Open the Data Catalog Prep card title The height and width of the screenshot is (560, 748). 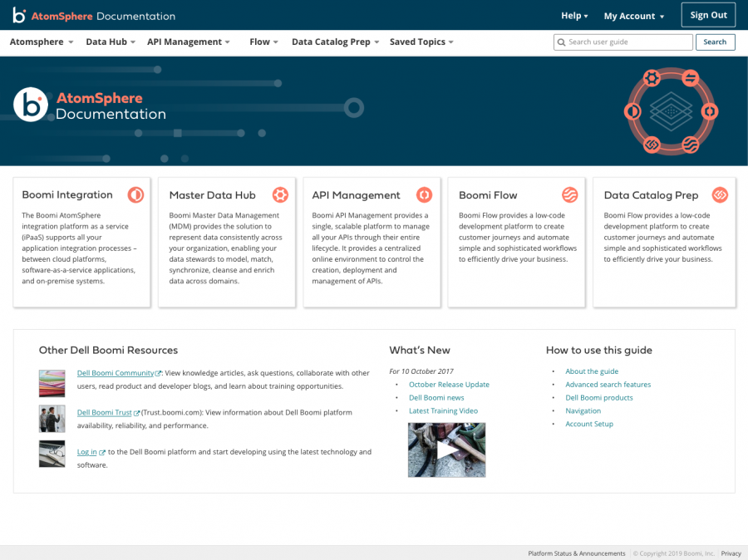651,195
